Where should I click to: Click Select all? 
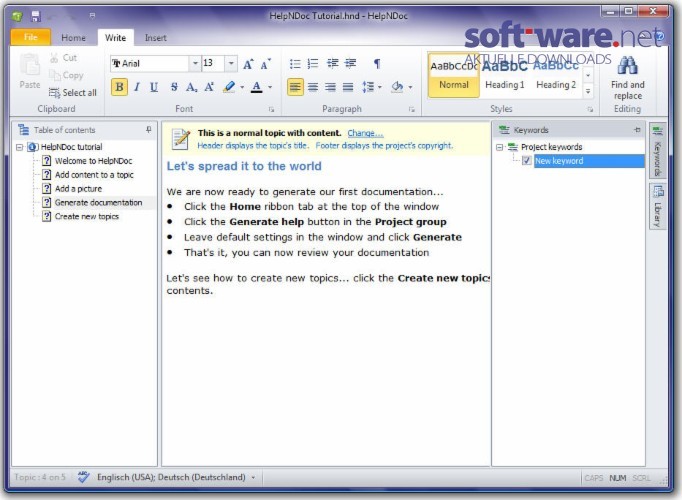pyautogui.click(x=73, y=93)
